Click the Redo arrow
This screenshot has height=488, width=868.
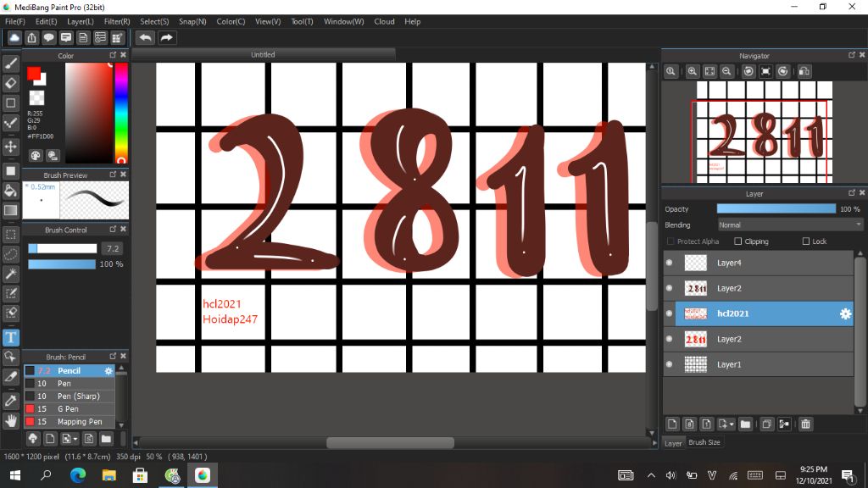166,37
